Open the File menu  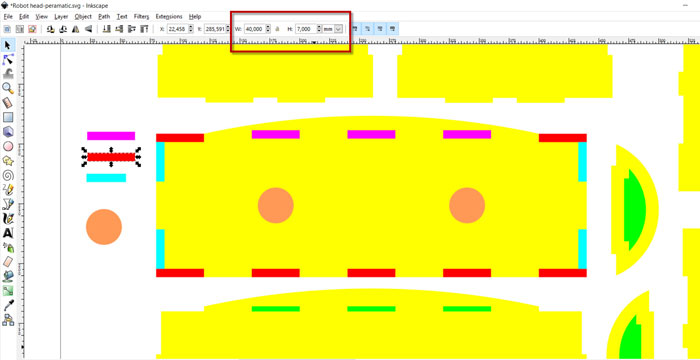click(x=8, y=17)
